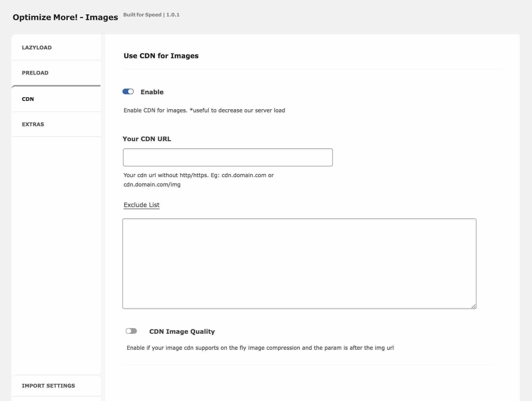
Task: Click the on-the-fly image compression description
Action: (260, 348)
